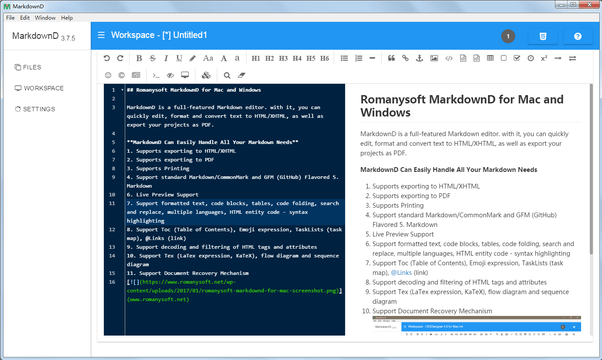Apply bold formatting with the B icon

pyautogui.click(x=139, y=58)
